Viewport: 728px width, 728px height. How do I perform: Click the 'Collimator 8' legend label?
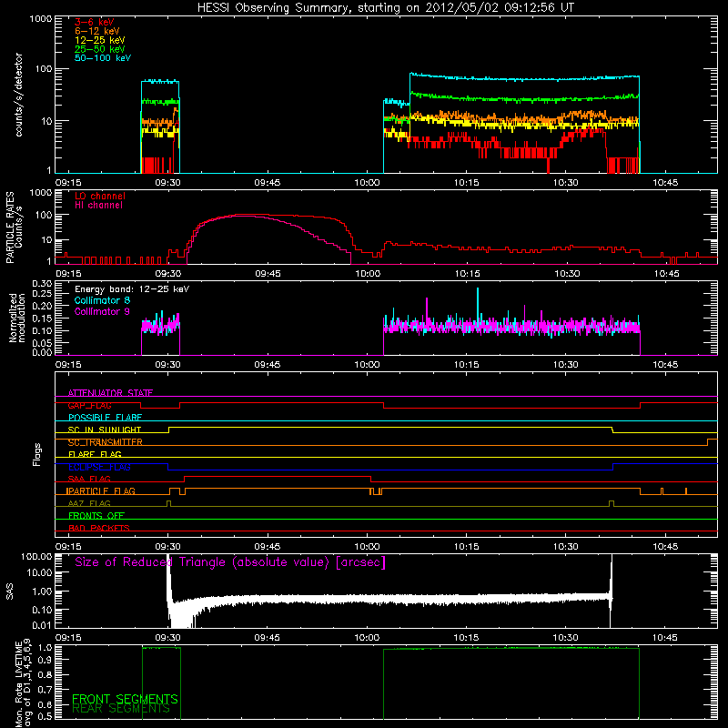[102, 300]
